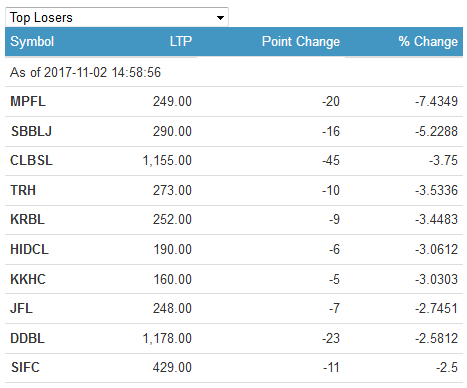Open the SBBLJ symbol link
This screenshot has width=467, height=388.
tap(31, 131)
